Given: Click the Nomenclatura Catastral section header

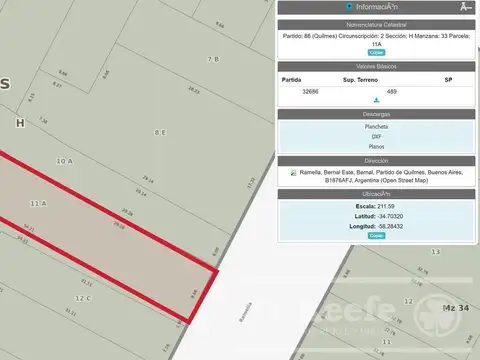Looking at the screenshot, I should (x=376, y=25).
